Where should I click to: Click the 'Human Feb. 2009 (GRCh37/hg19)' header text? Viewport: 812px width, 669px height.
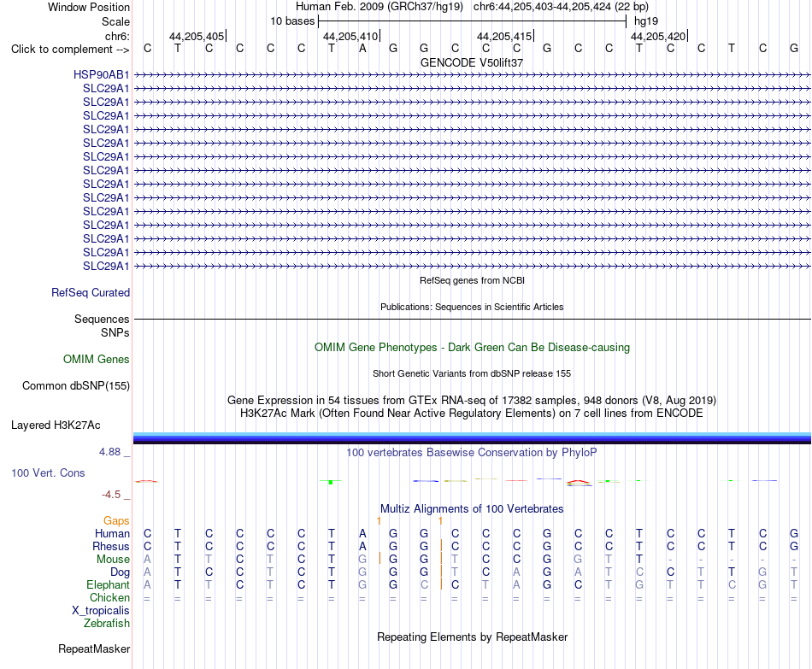coord(381,7)
